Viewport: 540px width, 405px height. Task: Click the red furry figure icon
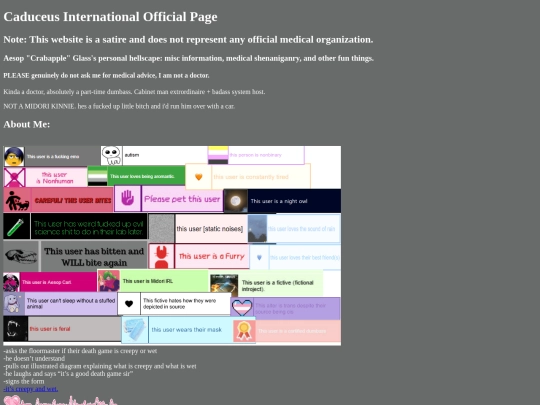[x=162, y=256]
